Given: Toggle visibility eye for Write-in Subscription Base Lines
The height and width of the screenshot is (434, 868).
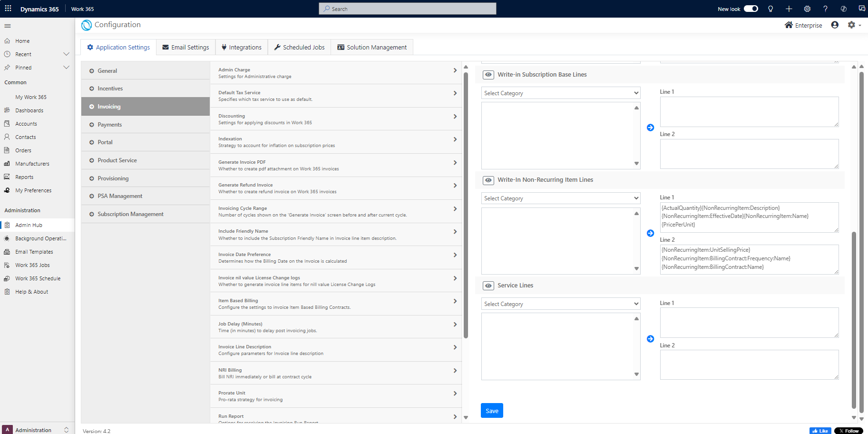Looking at the screenshot, I should click(488, 75).
